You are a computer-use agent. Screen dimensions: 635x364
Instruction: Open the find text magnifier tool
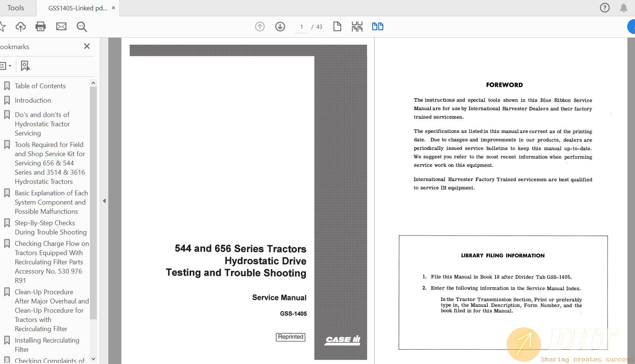coord(82,27)
